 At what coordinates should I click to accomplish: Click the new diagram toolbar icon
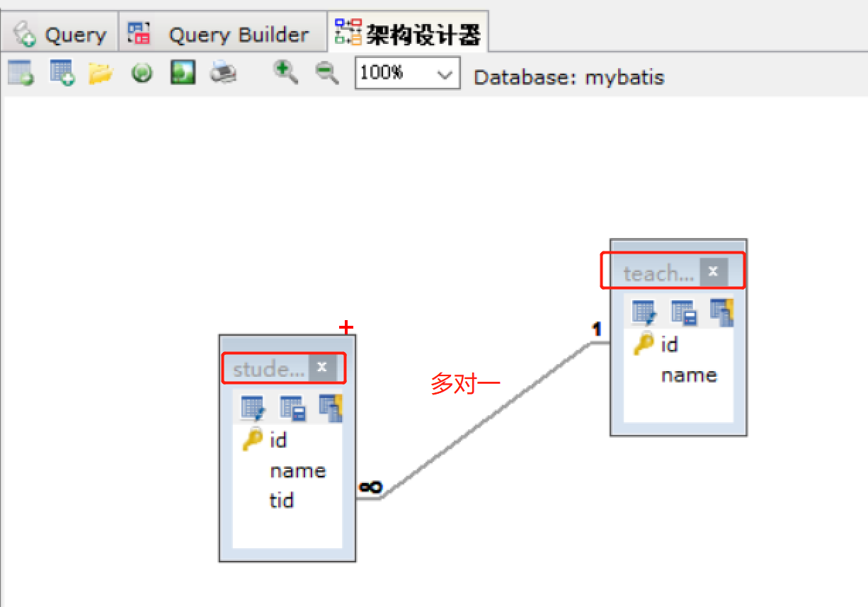click(20, 73)
